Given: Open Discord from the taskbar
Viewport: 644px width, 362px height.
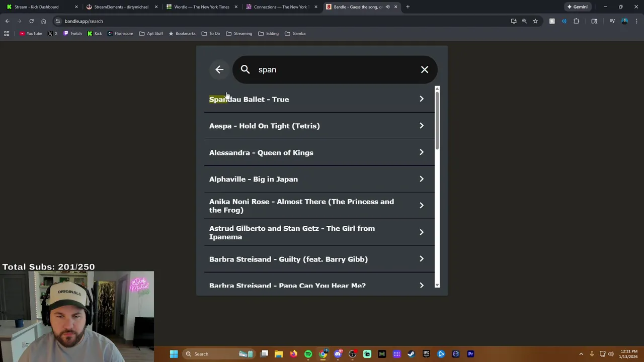Looking at the screenshot, I should tap(338, 354).
